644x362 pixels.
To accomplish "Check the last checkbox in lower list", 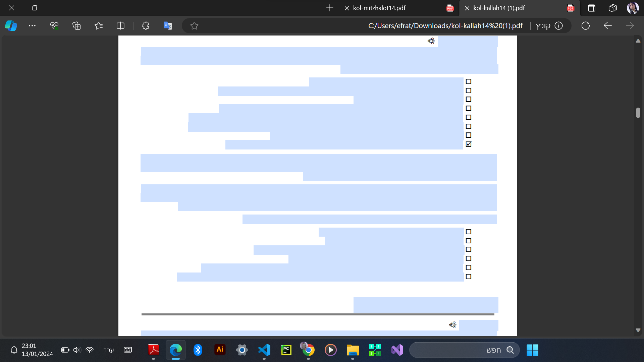I will (x=469, y=277).
